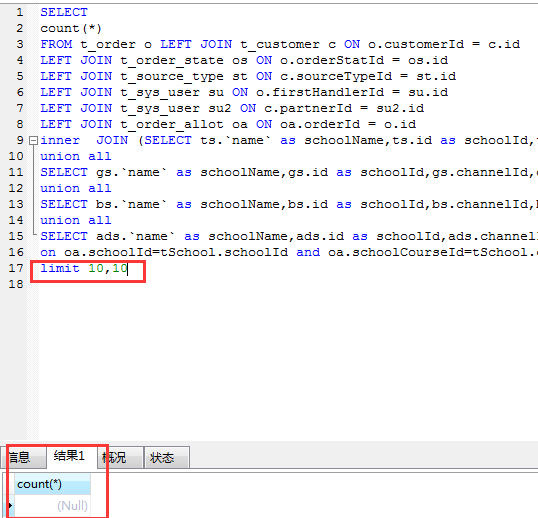538x518 pixels.
Task: Click oa.schoolId=tSchool.schoolId on line 16
Action: click(x=176, y=252)
